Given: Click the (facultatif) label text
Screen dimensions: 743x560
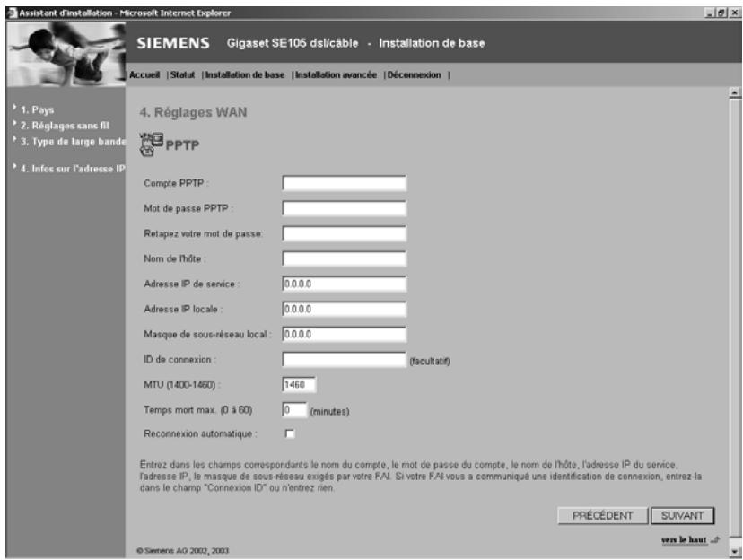Looking at the screenshot, I should 430,362.
